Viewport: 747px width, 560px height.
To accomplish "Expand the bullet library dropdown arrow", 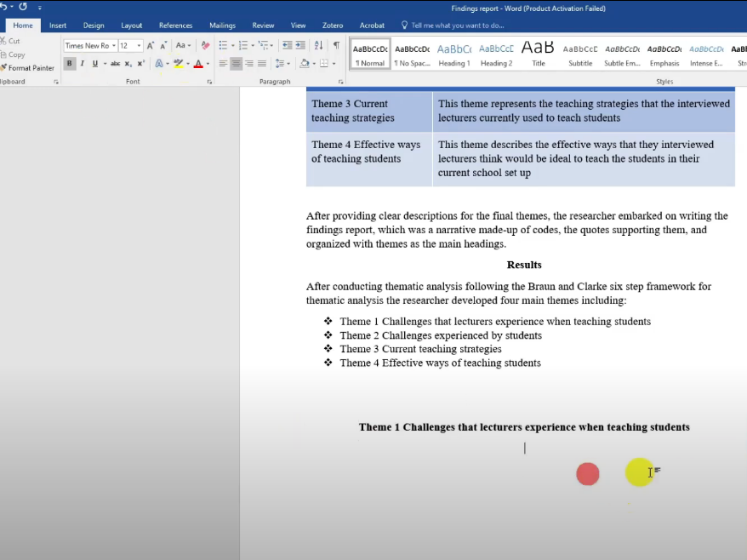I will click(232, 45).
